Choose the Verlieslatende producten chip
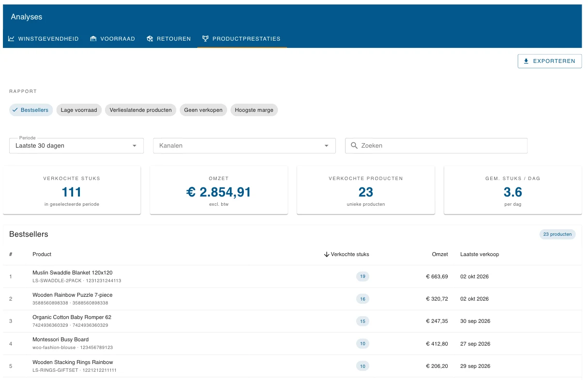This screenshot has width=588, height=380. 140,110
